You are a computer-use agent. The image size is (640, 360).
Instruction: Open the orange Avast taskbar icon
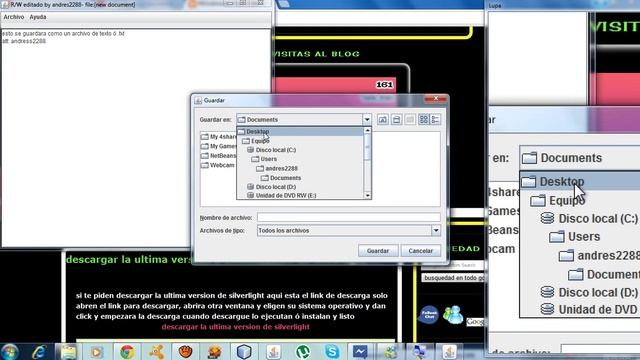156,352
